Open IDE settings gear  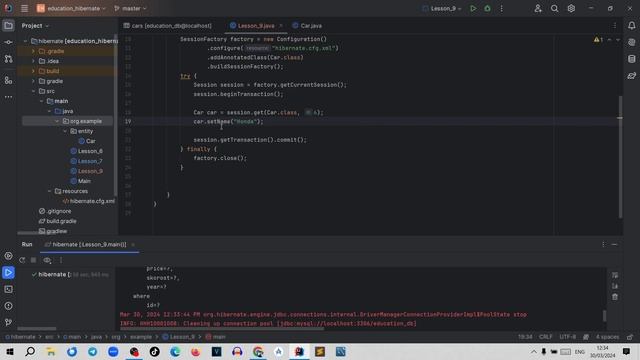click(x=571, y=8)
